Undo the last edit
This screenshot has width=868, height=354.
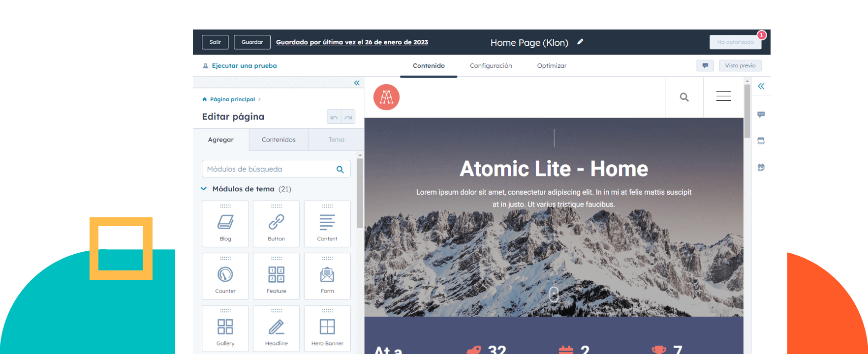point(334,117)
